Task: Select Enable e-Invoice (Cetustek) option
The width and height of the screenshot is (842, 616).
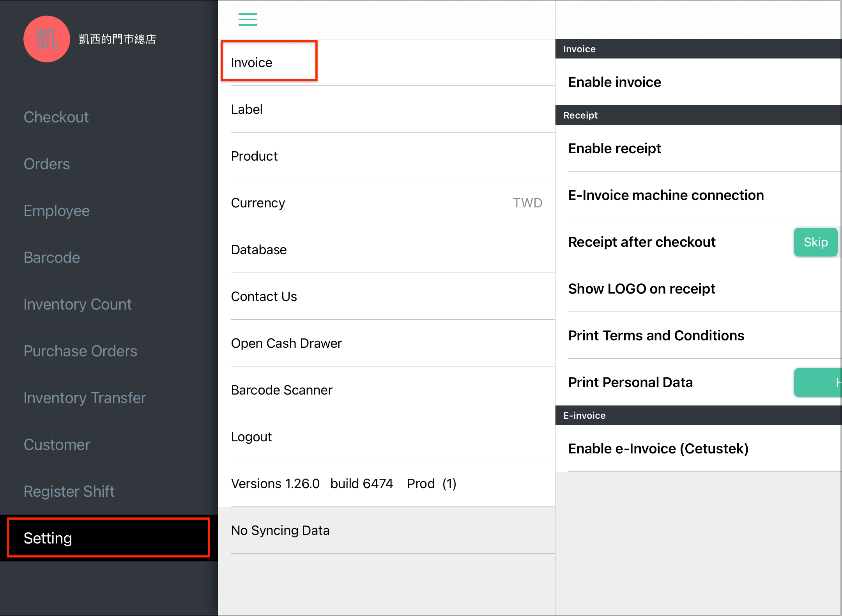Action: 699,448
